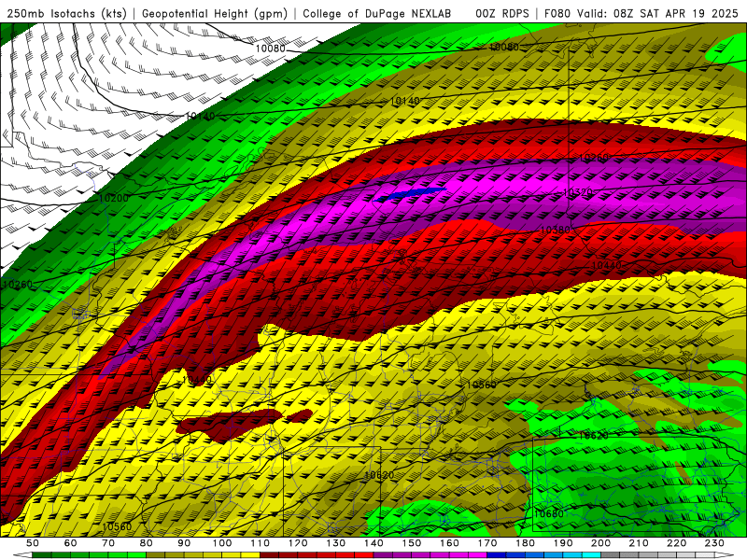Pick the dark maroon swatch starting at 110

click(x=270, y=555)
